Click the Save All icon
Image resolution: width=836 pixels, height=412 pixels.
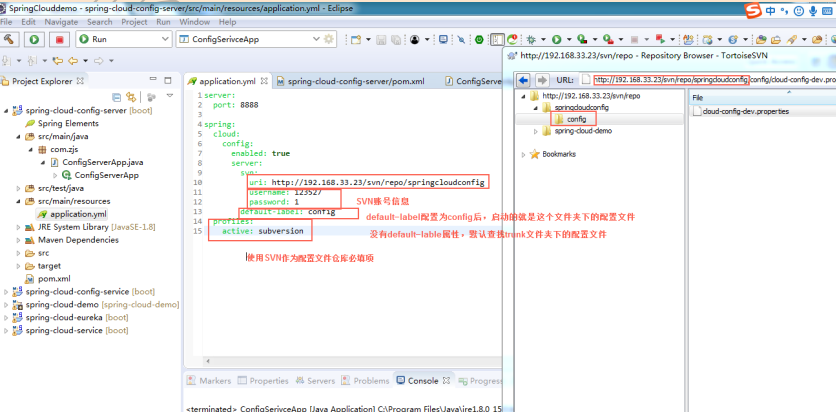(x=396, y=39)
